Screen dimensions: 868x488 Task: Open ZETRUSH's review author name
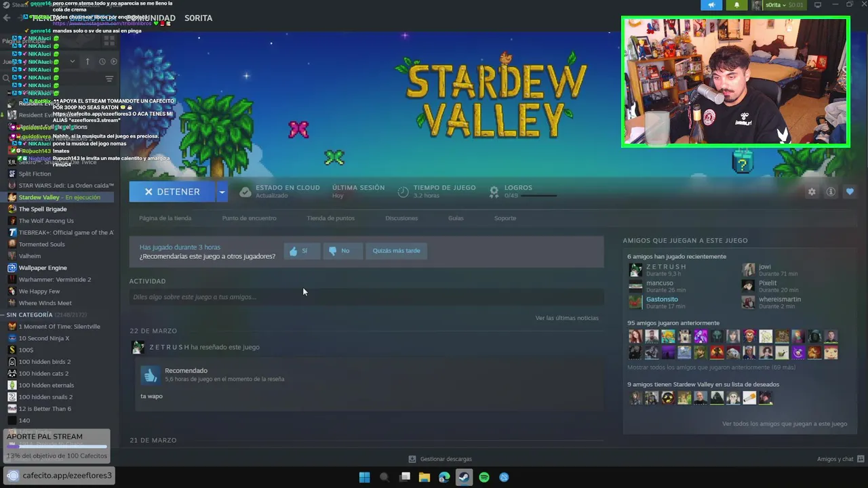169,347
